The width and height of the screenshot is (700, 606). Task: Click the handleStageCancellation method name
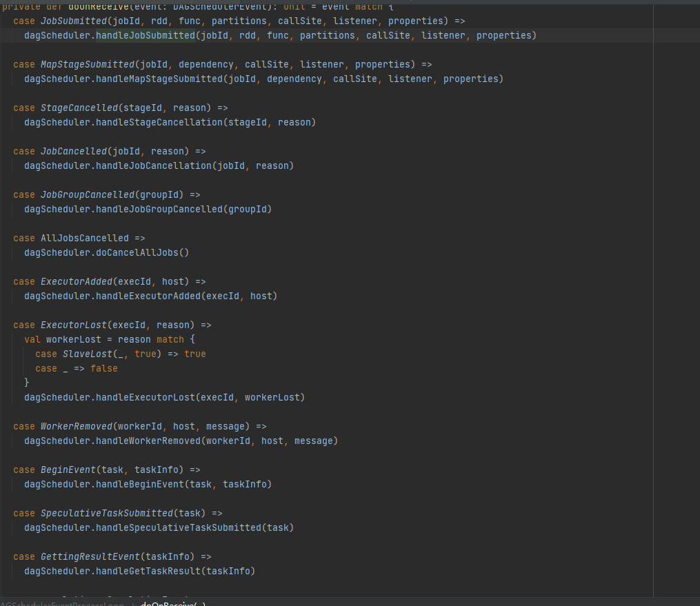click(x=159, y=122)
